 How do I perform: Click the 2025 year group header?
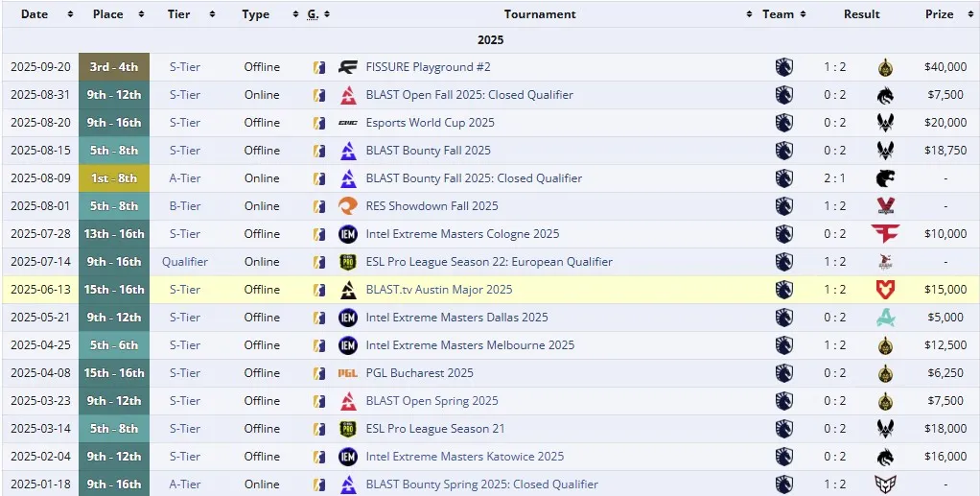tap(491, 40)
